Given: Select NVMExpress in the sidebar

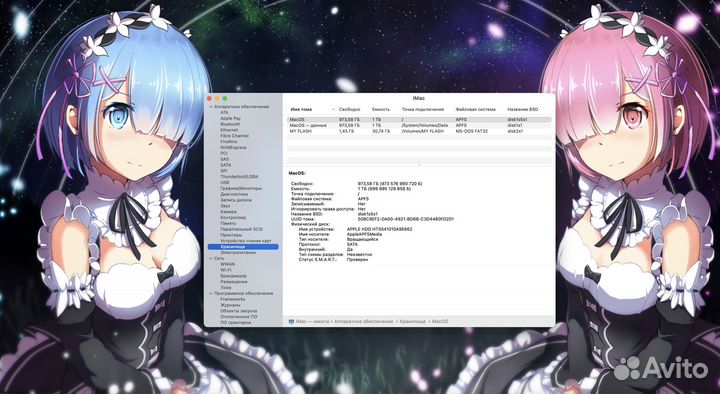Looking at the screenshot, I should click(233, 147).
